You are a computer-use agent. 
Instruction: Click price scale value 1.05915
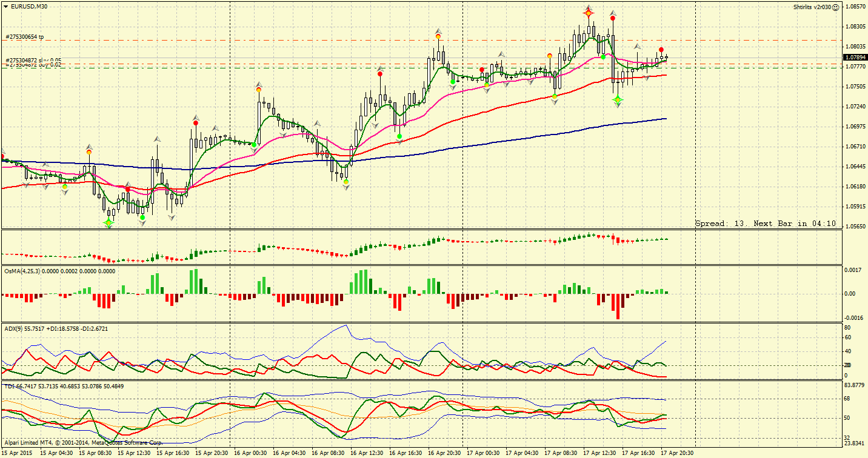point(855,207)
